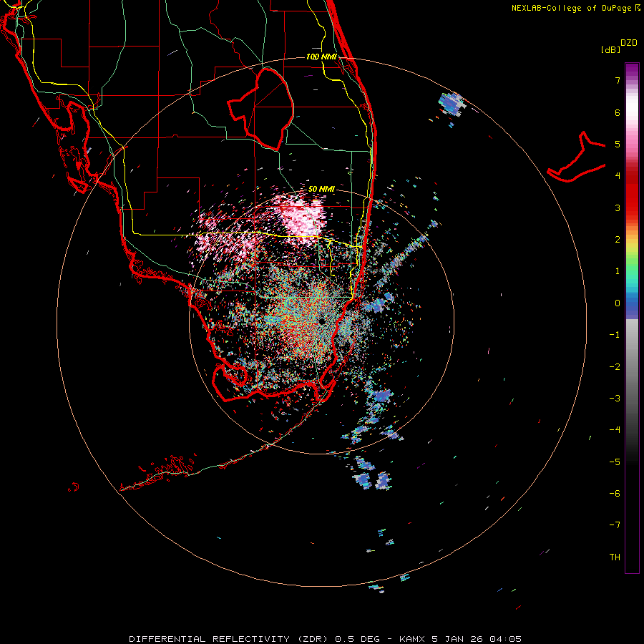Pick the purple top segment of color bar
644x644 pixels.
[632, 70]
